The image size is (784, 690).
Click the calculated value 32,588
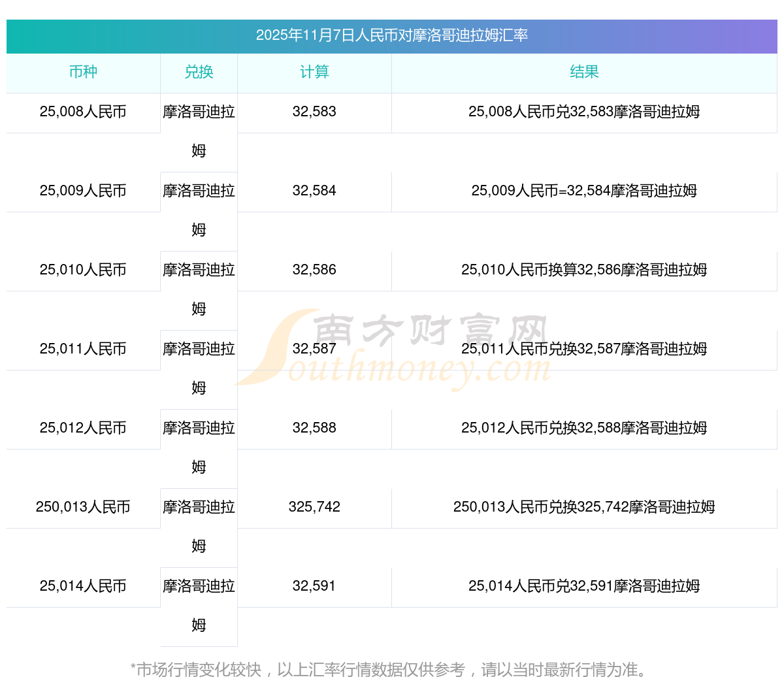(x=314, y=428)
